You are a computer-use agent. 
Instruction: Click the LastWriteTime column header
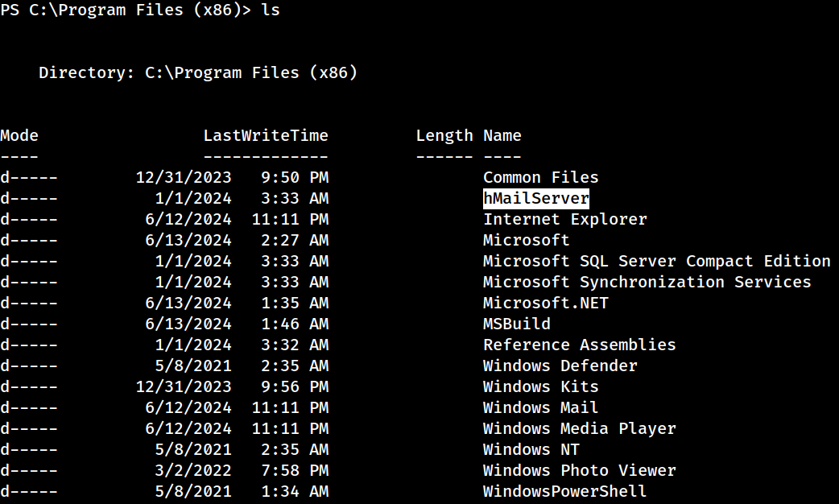coord(266,135)
